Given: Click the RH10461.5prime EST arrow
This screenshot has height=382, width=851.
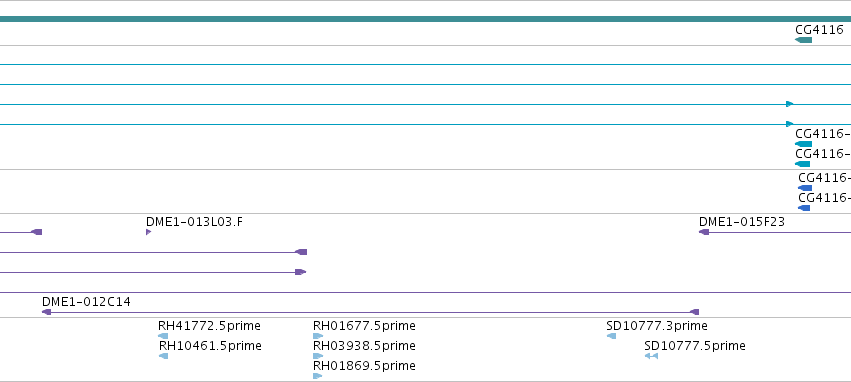Looking at the screenshot, I should (163, 356).
